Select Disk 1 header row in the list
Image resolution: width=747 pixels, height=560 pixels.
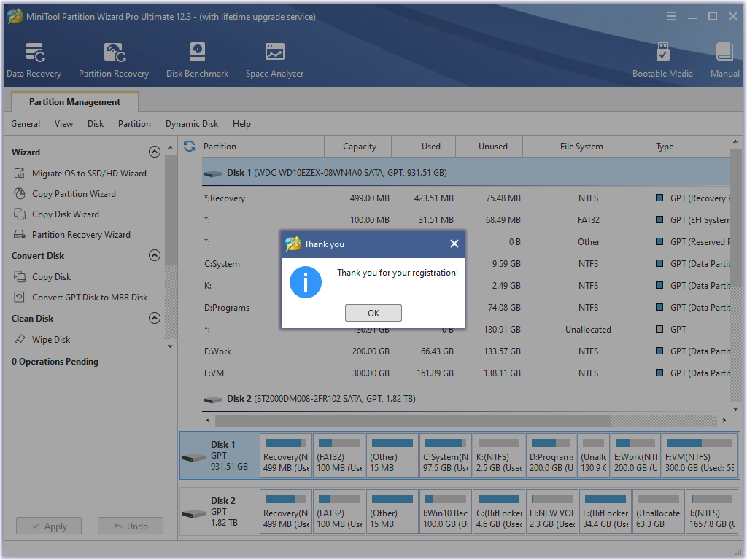point(466,172)
